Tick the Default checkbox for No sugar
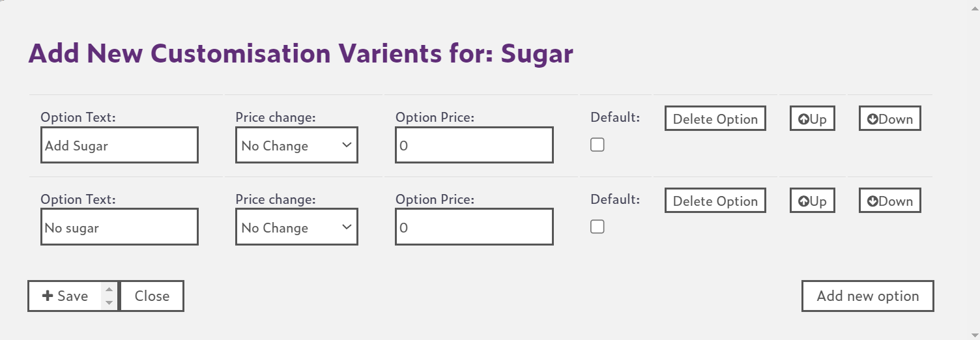980x340 pixels. (x=598, y=227)
